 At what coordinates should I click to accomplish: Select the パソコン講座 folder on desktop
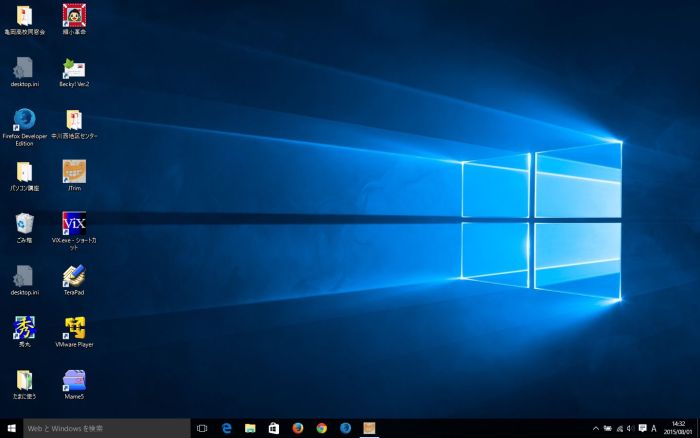24,171
